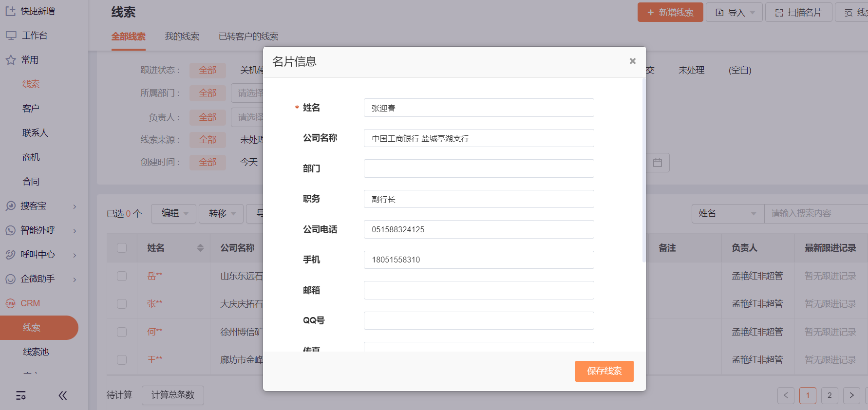Open 线索池 in sidebar

pos(36,352)
